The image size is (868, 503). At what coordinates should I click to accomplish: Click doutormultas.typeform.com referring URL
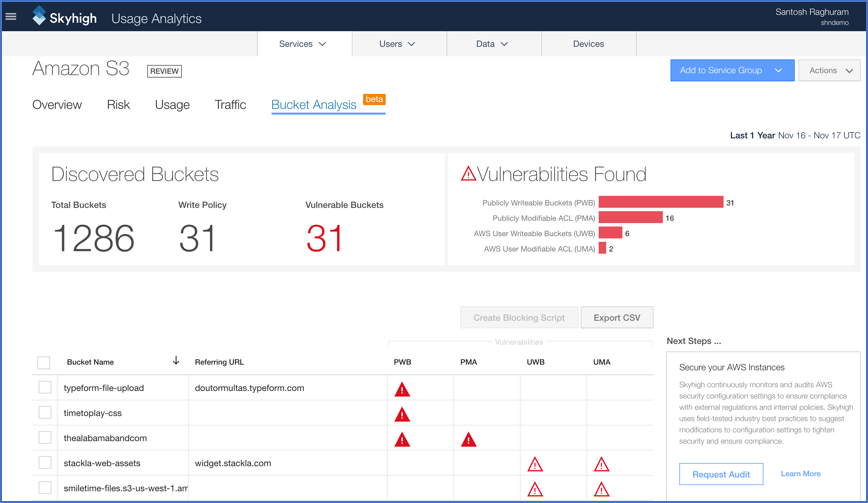tap(249, 388)
